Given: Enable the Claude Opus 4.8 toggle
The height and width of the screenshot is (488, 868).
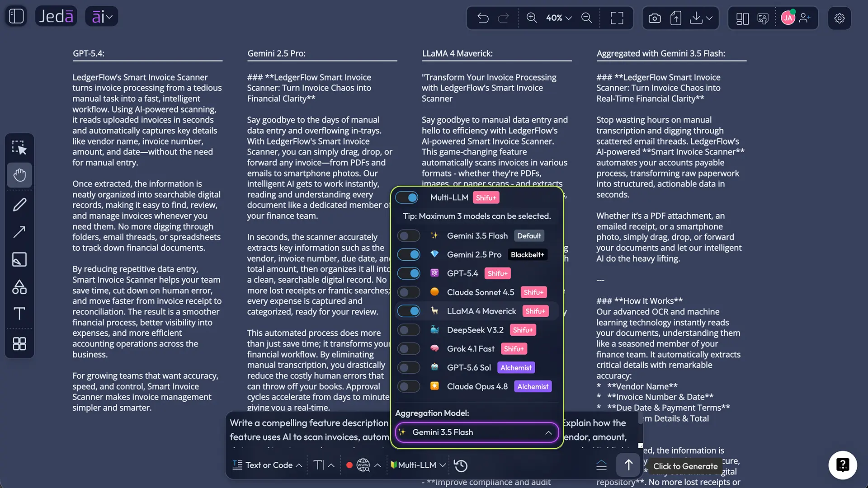Looking at the screenshot, I should coord(409,386).
